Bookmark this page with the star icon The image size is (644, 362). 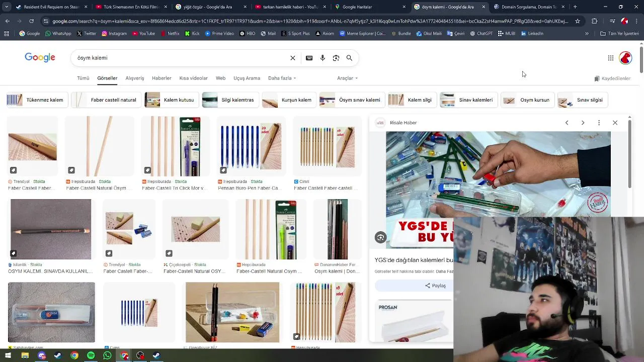pyautogui.click(x=578, y=21)
